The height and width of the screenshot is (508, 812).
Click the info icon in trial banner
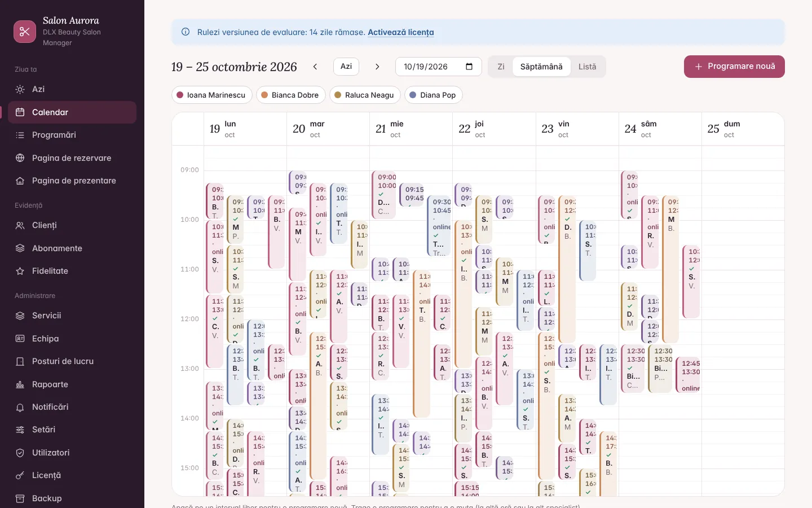coord(186,32)
